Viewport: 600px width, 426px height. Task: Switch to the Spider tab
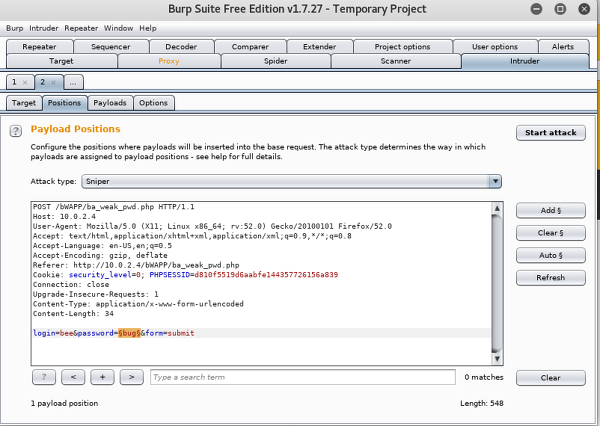coord(276,61)
